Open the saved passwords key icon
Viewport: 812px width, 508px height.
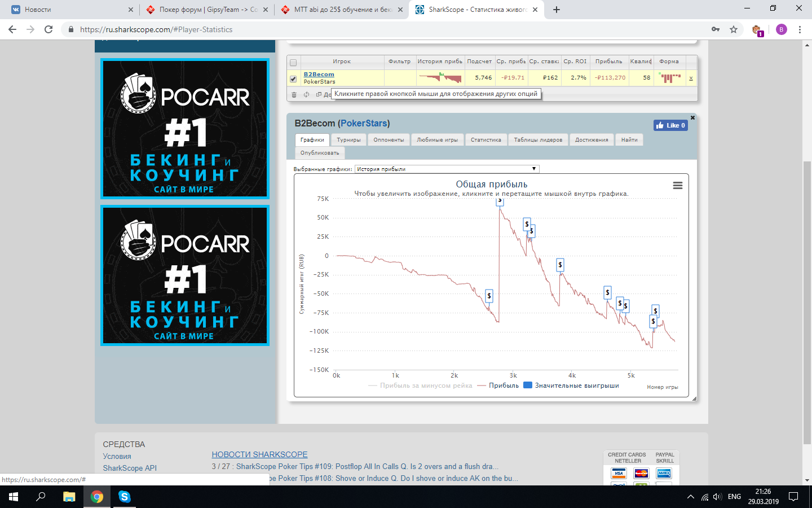(x=716, y=29)
